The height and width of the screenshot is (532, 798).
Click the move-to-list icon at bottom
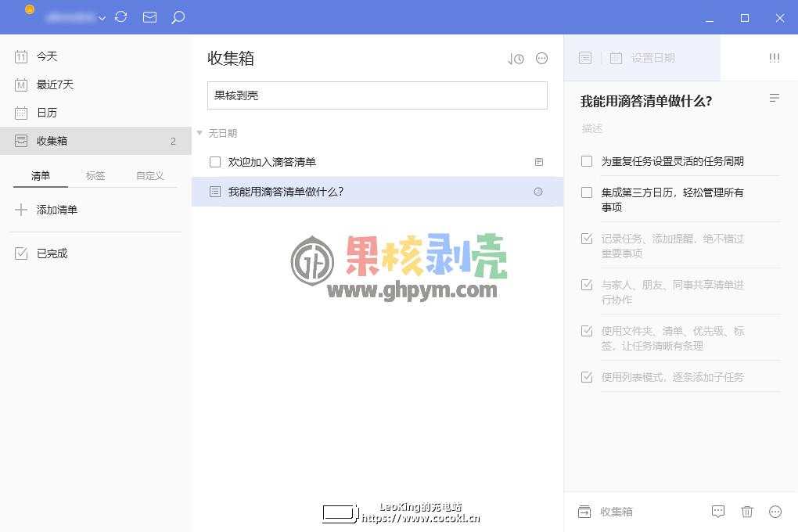584,511
